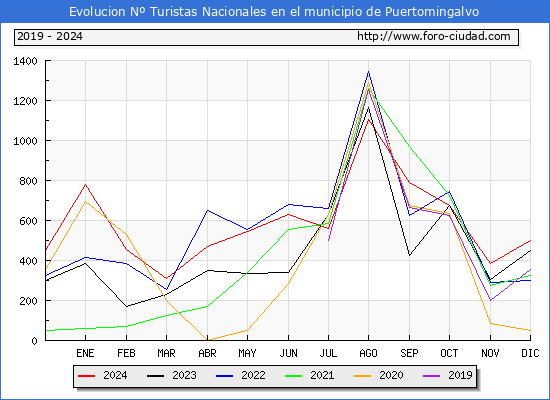This screenshot has height=400, width=550.
Task: Click the blue 2022 peak at AGO
Action: [x=368, y=72]
